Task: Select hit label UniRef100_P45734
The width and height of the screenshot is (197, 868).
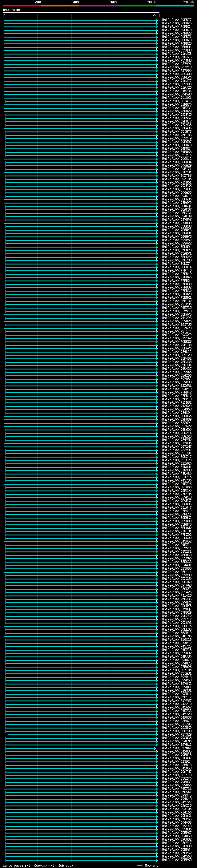Action: tap(177, 91)
